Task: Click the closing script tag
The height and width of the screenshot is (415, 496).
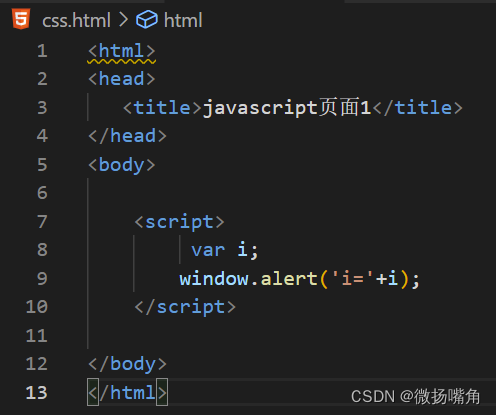Action: [x=185, y=307]
